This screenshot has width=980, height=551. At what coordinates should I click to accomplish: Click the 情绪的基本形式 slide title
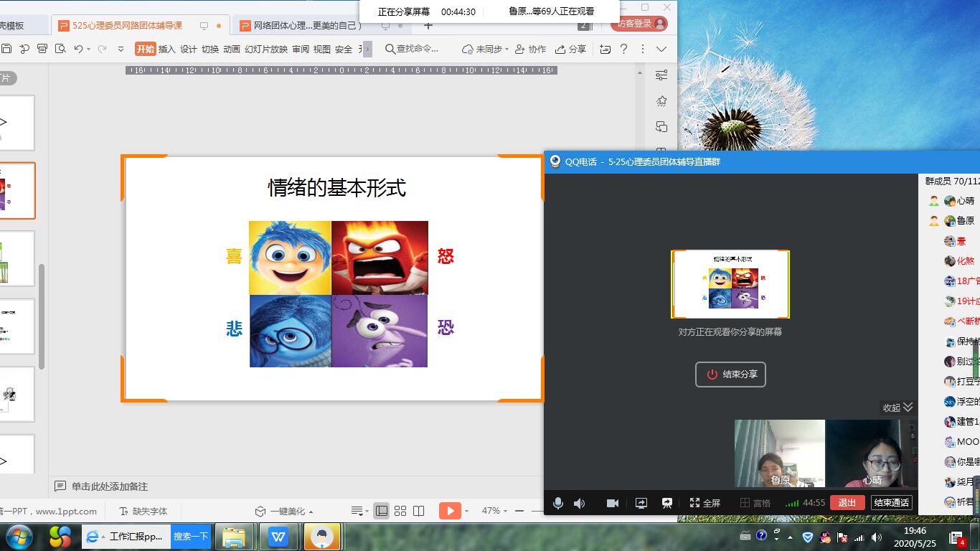coord(336,188)
